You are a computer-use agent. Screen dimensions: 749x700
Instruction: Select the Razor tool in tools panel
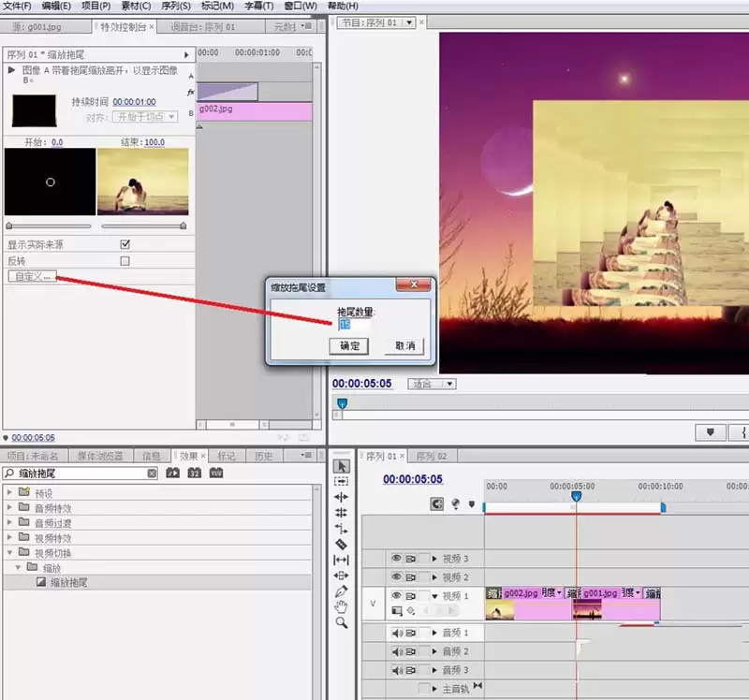click(341, 544)
